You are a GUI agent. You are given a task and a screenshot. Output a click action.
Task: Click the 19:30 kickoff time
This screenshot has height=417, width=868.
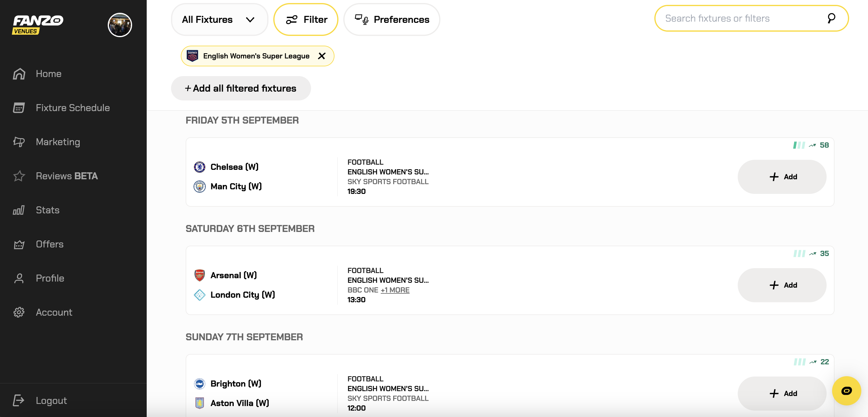[356, 191]
